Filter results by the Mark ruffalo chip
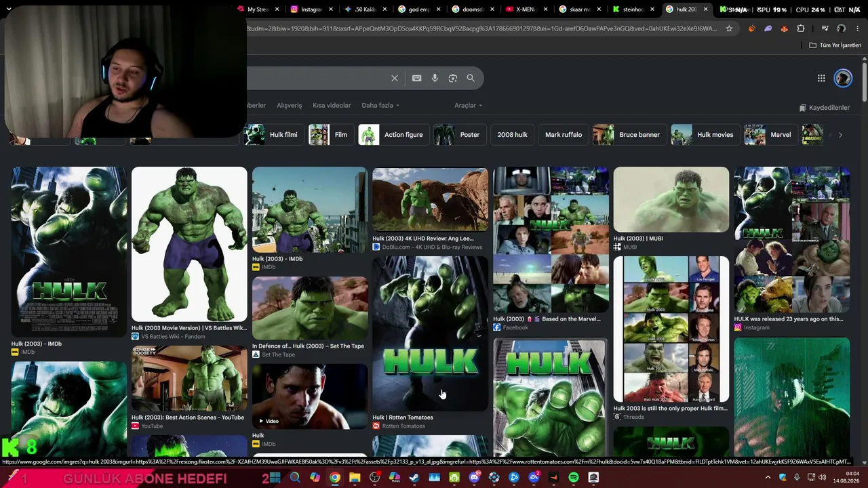 pos(564,135)
